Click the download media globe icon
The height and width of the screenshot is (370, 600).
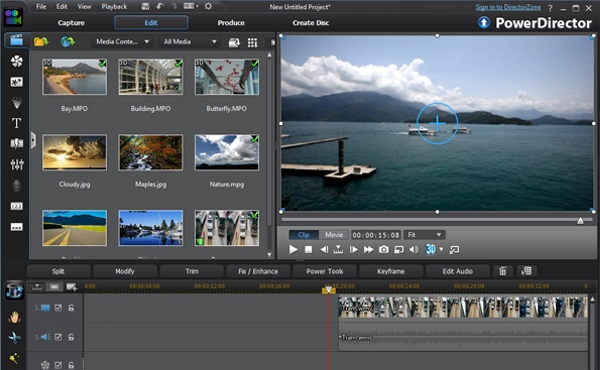67,41
